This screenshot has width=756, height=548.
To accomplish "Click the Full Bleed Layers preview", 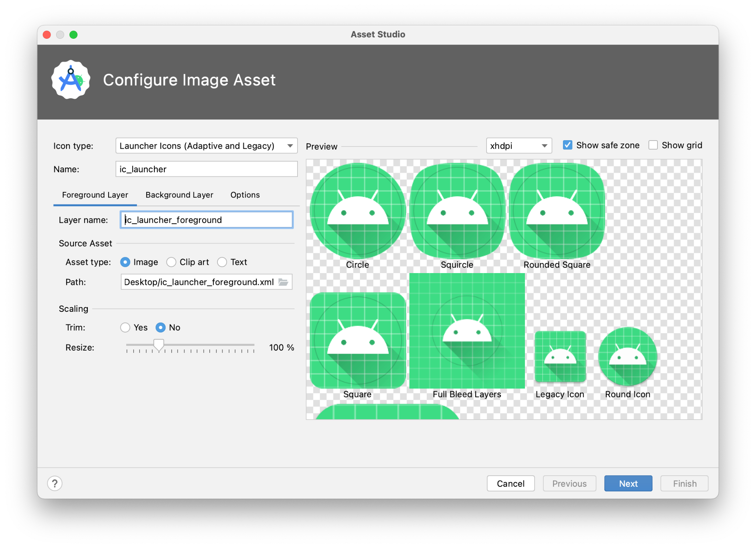I will pyautogui.click(x=467, y=331).
